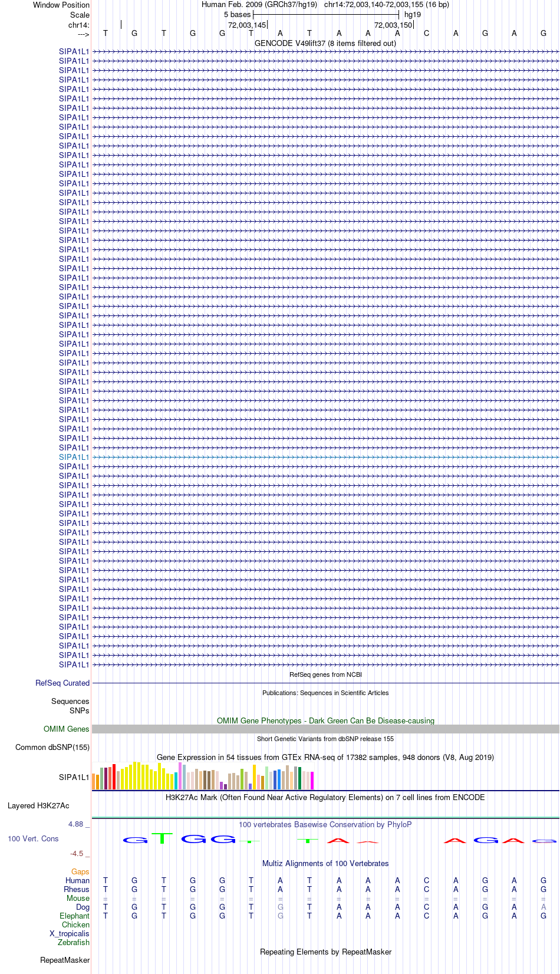Click the X_tropicalis alignment row label
This screenshot has height=974, width=560.
(70, 933)
